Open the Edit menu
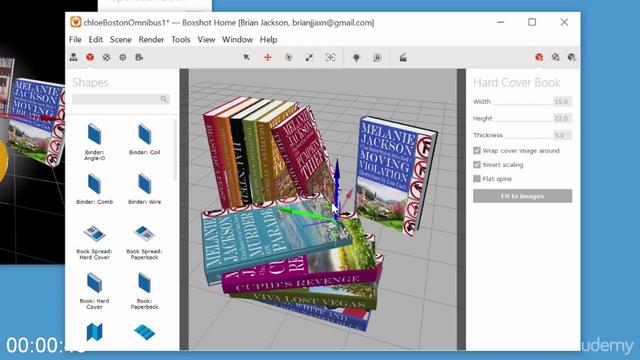This screenshot has width=640, height=360. point(96,40)
